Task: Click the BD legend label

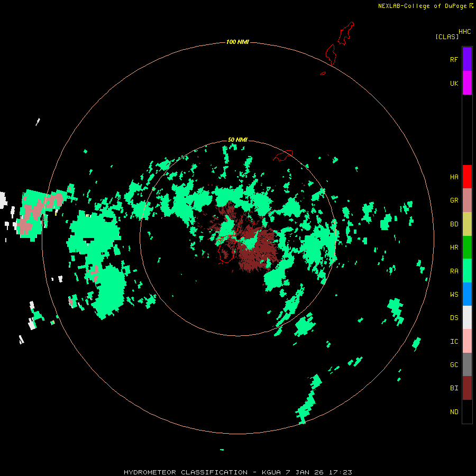Action: pos(454,224)
